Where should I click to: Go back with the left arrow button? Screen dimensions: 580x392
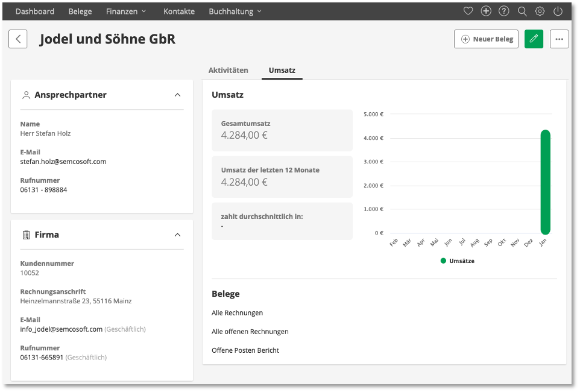17,39
